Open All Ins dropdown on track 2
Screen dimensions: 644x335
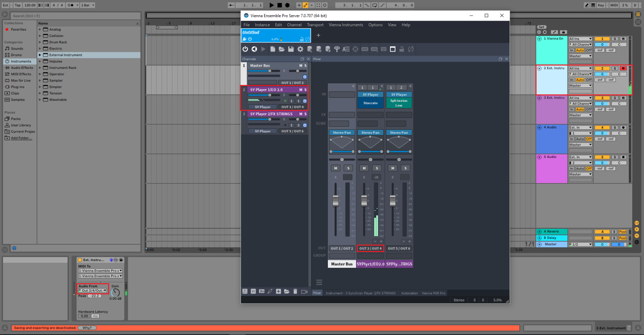pyautogui.click(x=580, y=68)
